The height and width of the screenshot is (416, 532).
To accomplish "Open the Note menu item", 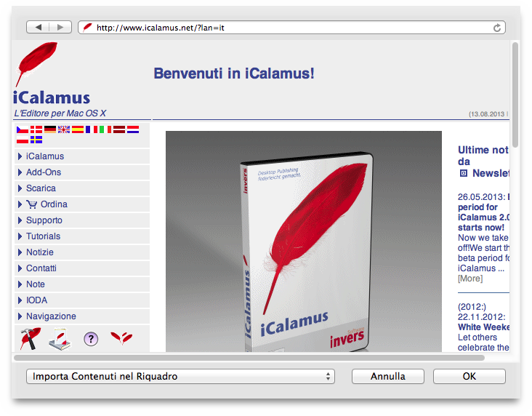I will point(82,284).
